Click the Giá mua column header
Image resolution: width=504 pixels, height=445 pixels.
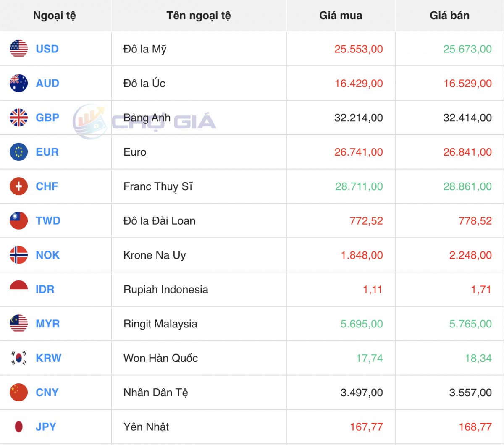(341, 16)
